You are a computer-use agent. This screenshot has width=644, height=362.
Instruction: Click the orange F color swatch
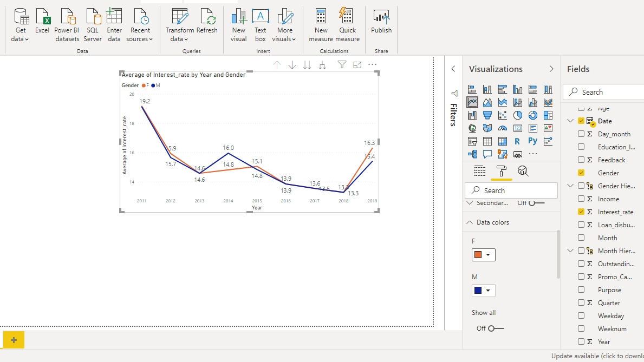[x=478, y=255]
